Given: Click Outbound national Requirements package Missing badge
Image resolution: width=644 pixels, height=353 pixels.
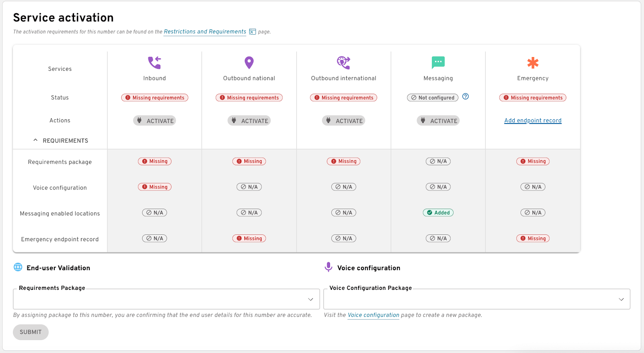Looking at the screenshot, I should (x=249, y=161).
